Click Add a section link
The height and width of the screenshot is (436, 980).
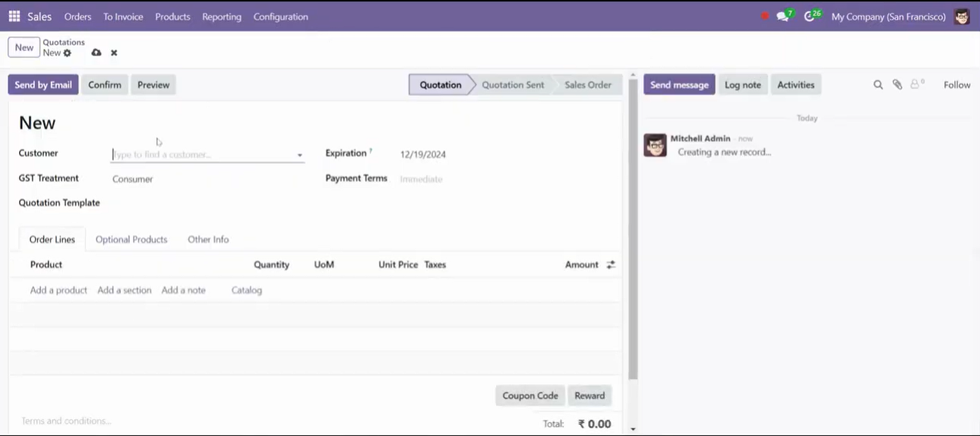coord(125,290)
